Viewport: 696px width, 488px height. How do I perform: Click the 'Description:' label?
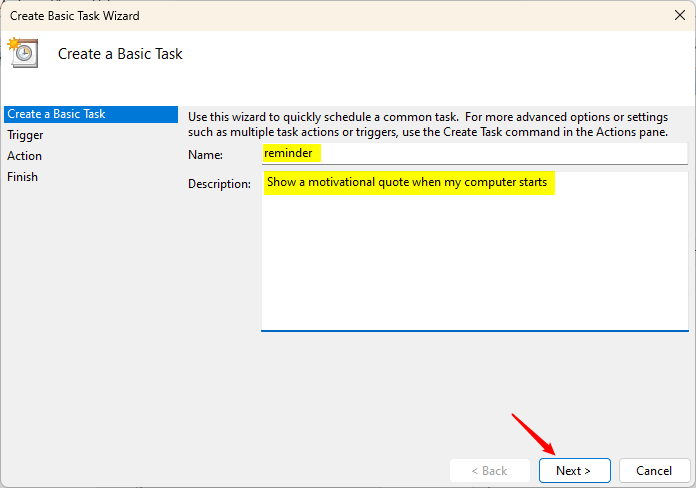[219, 184]
